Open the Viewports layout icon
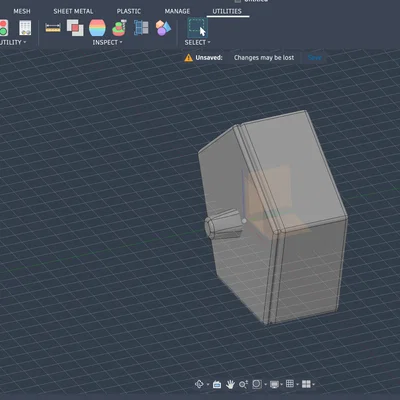400x400 pixels. coord(306,384)
